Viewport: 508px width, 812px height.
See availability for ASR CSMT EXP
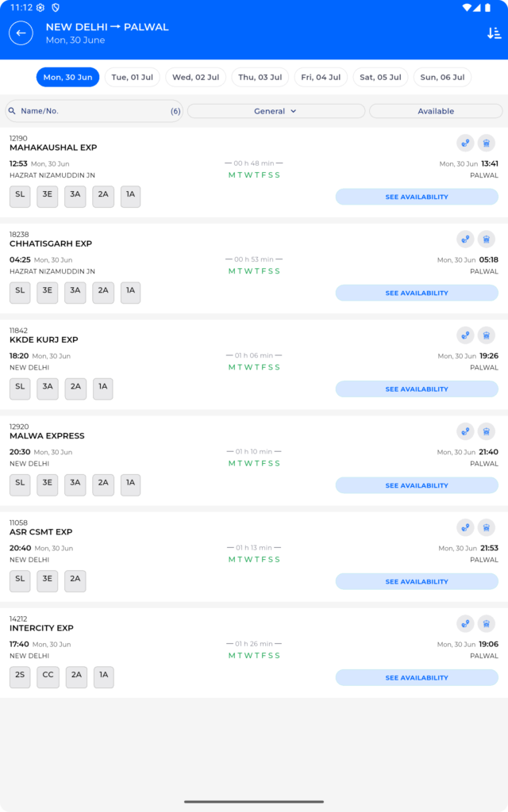tap(417, 581)
